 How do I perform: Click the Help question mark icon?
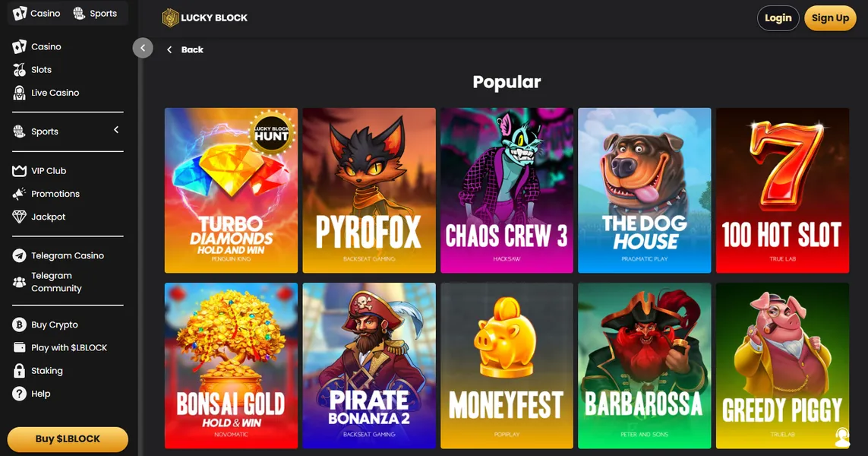20,394
